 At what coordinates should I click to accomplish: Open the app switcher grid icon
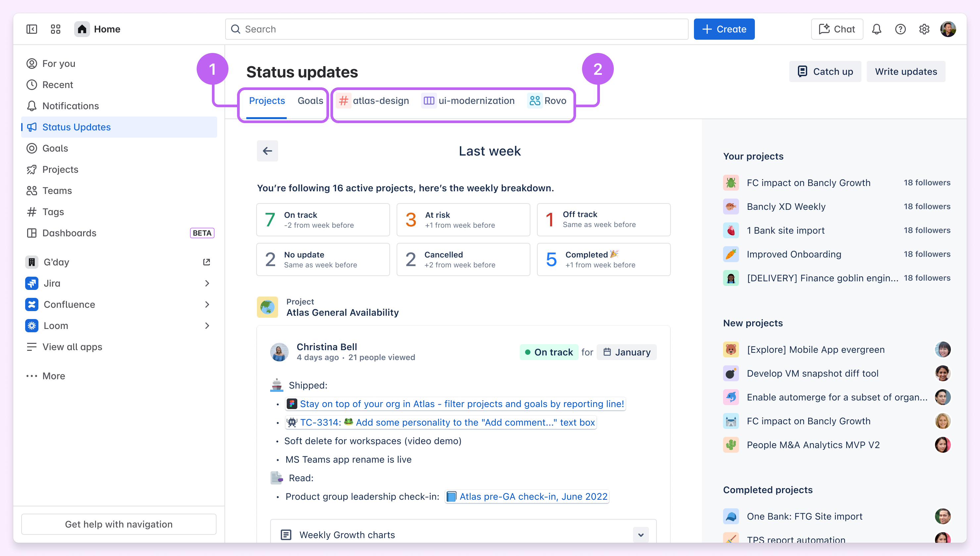click(x=55, y=29)
